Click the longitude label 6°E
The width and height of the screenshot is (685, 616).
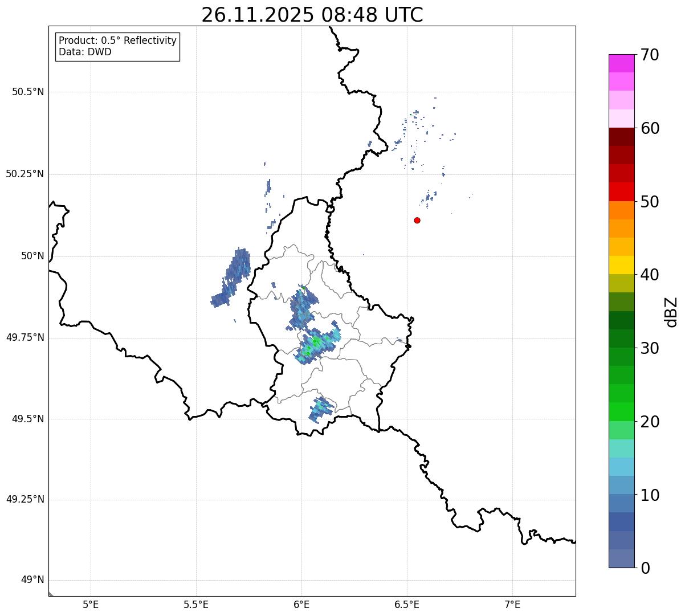click(301, 604)
